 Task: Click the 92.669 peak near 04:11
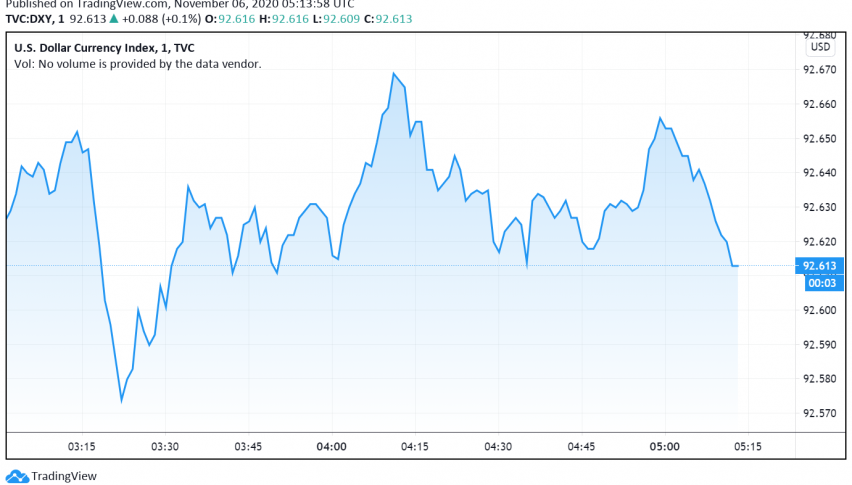[x=393, y=73]
